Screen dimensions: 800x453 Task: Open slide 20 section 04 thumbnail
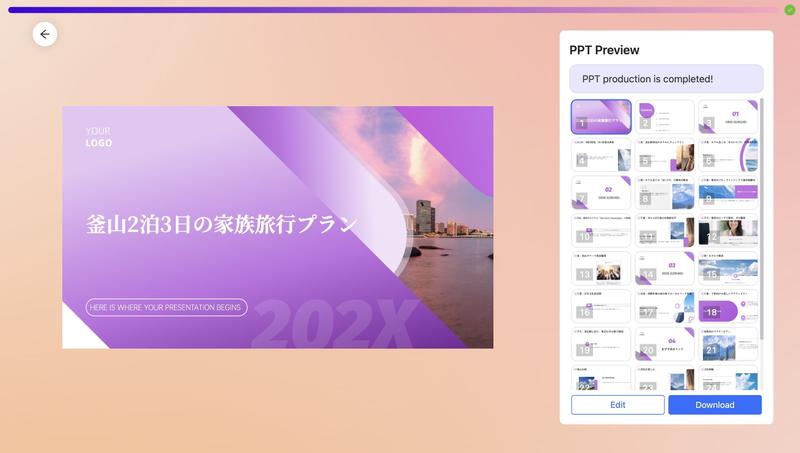pyautogui.click(x=665, y=344)
